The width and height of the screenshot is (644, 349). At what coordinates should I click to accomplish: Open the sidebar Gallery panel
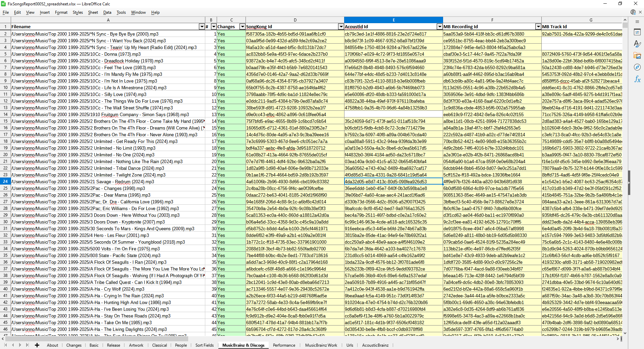[637, 56]
